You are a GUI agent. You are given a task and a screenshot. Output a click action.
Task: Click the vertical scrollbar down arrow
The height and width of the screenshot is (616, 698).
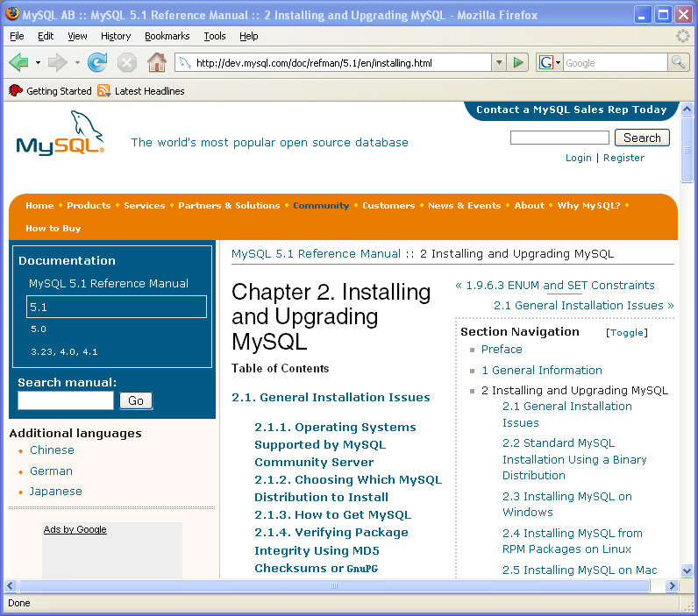pos(687,570)
